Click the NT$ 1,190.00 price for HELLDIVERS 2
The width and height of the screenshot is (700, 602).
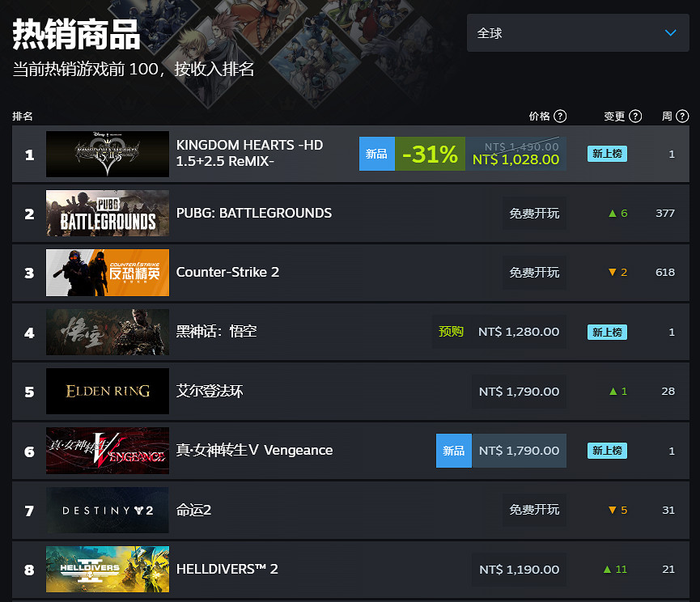(x=520, y=570)
